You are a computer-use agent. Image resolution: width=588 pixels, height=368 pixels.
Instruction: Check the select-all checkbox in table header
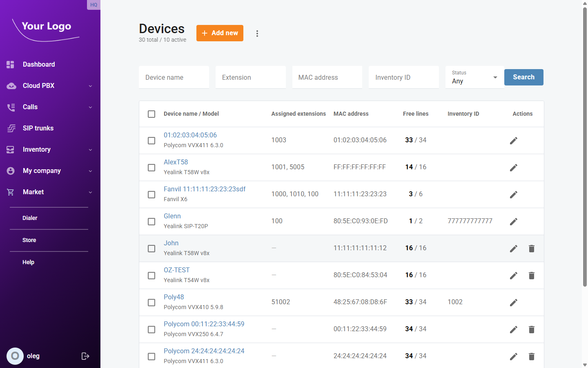[x=151, y=114]
